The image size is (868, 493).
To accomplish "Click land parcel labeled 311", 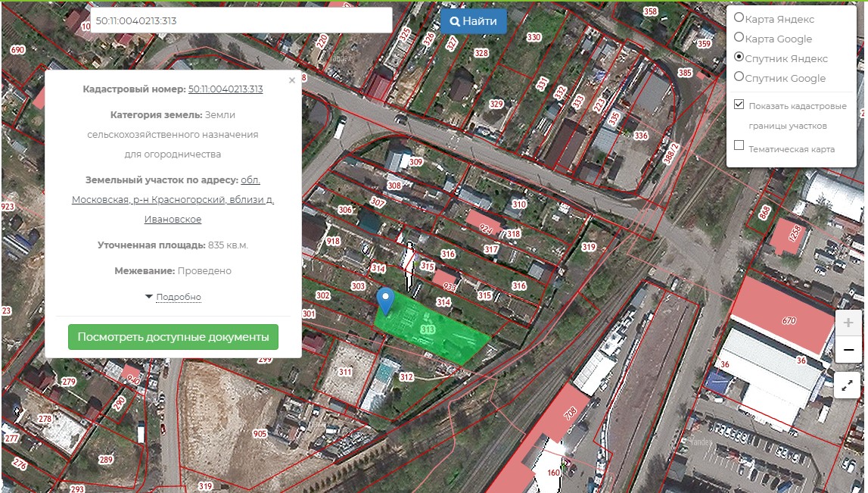I will 345,372.
